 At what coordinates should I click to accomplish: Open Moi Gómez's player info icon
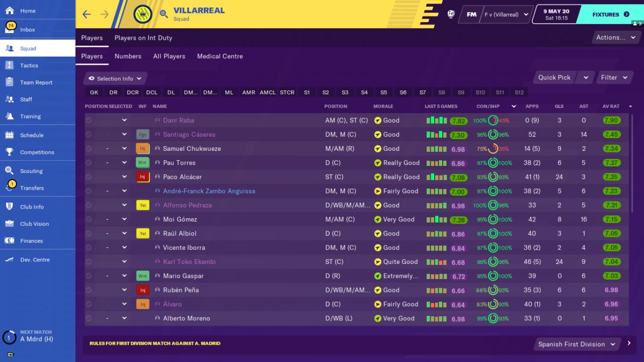coord(157,219)
